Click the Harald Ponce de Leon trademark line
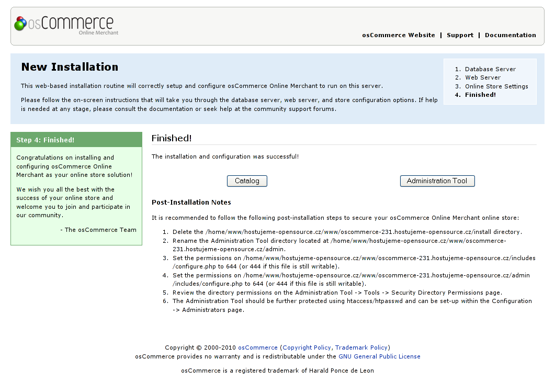The image size is (555, 392). click(x=277, y=371)
